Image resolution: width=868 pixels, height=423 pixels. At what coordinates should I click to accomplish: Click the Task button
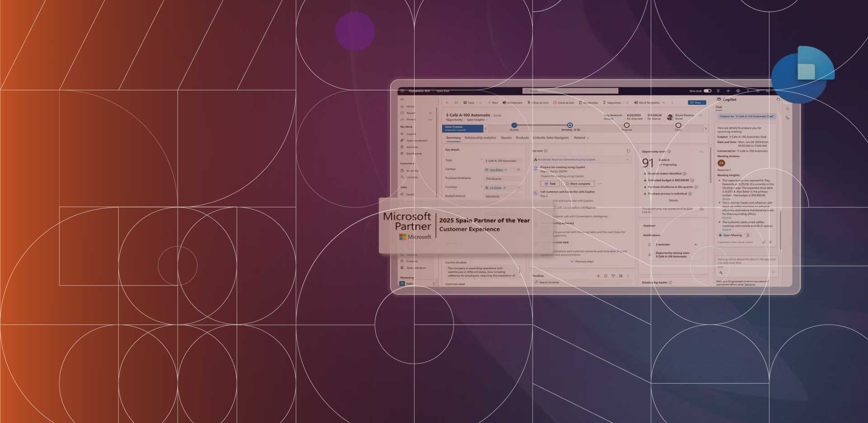[x=550, y=184]
